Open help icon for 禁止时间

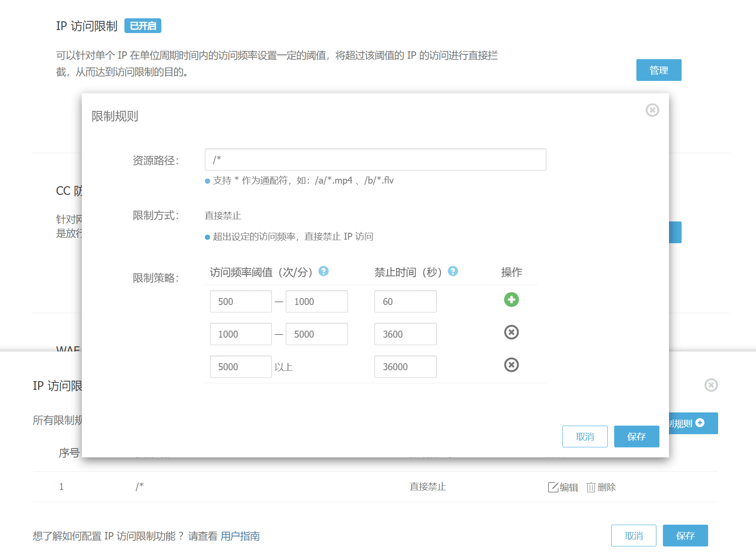(x=453, y=271)
